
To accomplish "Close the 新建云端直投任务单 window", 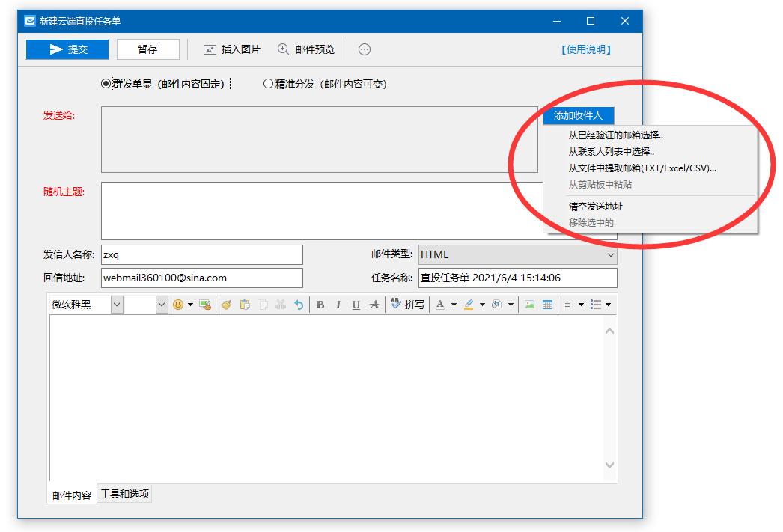I will (625, 21).
